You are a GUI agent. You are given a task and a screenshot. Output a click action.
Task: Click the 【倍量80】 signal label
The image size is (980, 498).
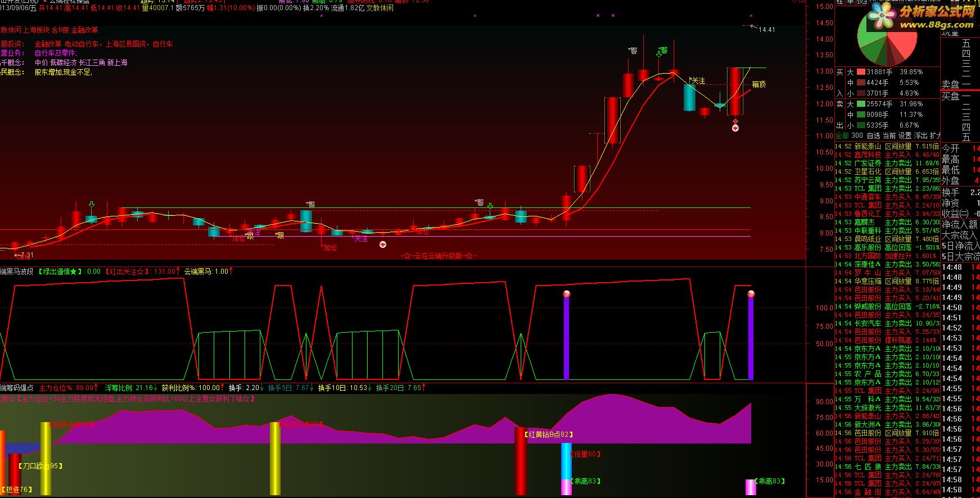pyautogui.click(x=585, y=454)
